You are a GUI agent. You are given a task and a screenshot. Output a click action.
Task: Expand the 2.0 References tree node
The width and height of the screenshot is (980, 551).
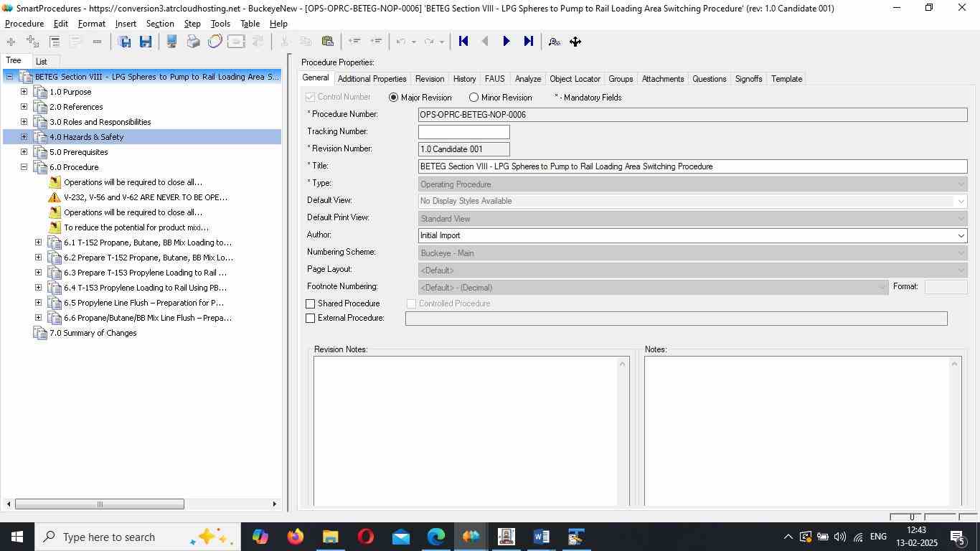click(x=24, y=107)
